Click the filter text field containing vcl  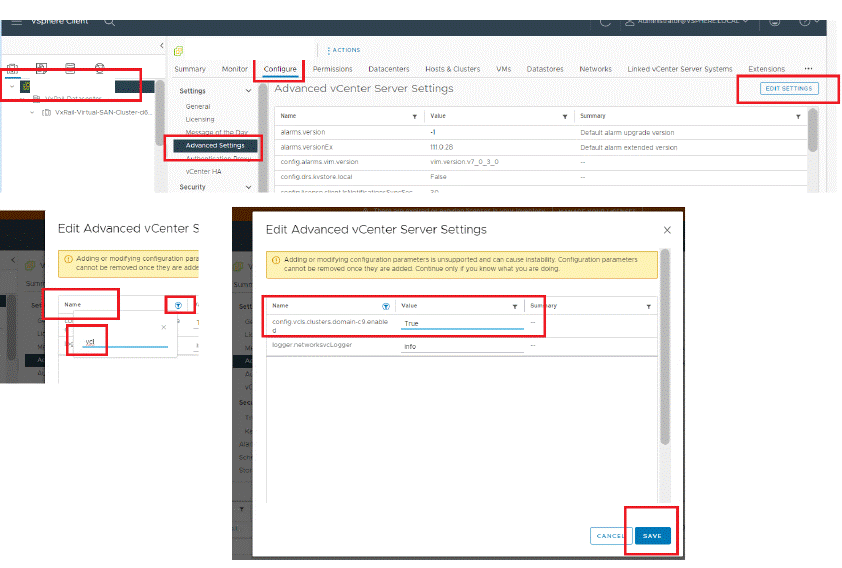125,342
